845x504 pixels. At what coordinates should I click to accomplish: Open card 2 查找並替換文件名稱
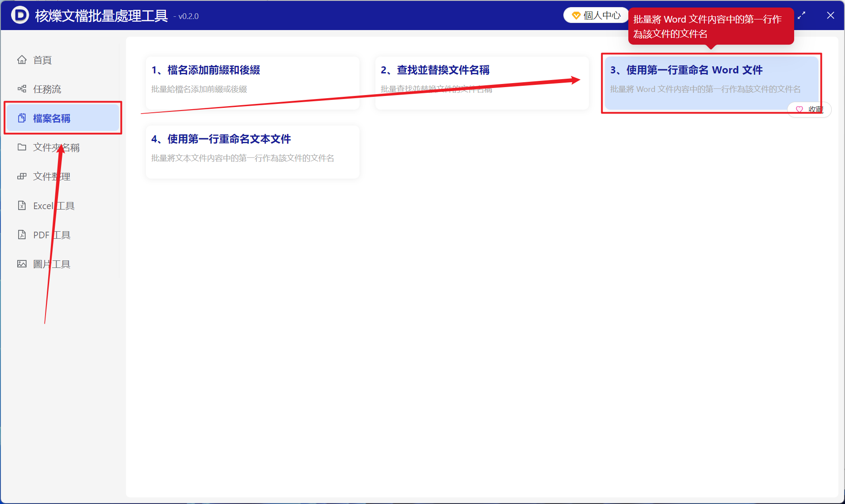point(482,83)
